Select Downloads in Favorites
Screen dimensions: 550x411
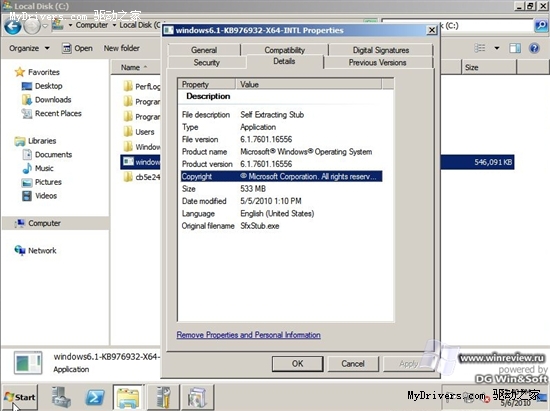pyautogui.click(x=46, y=100)
